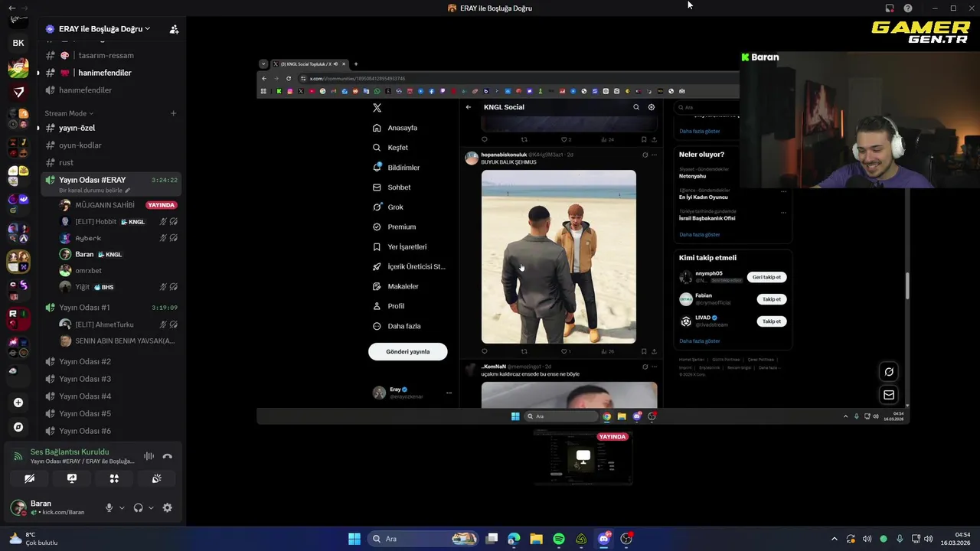
Task: Open the soundboard icon in voice panel
Action: (x=156, y=478)
